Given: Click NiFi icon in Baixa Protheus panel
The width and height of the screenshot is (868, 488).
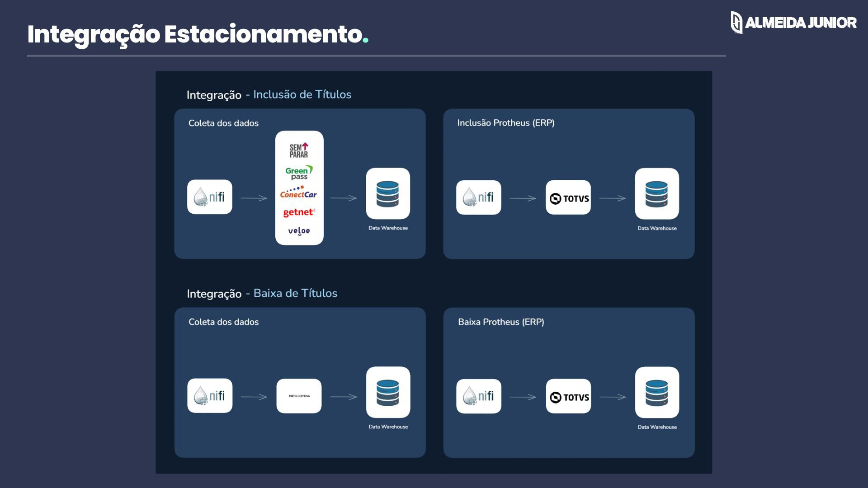Looking at the screenshot, I should [479, 396].
